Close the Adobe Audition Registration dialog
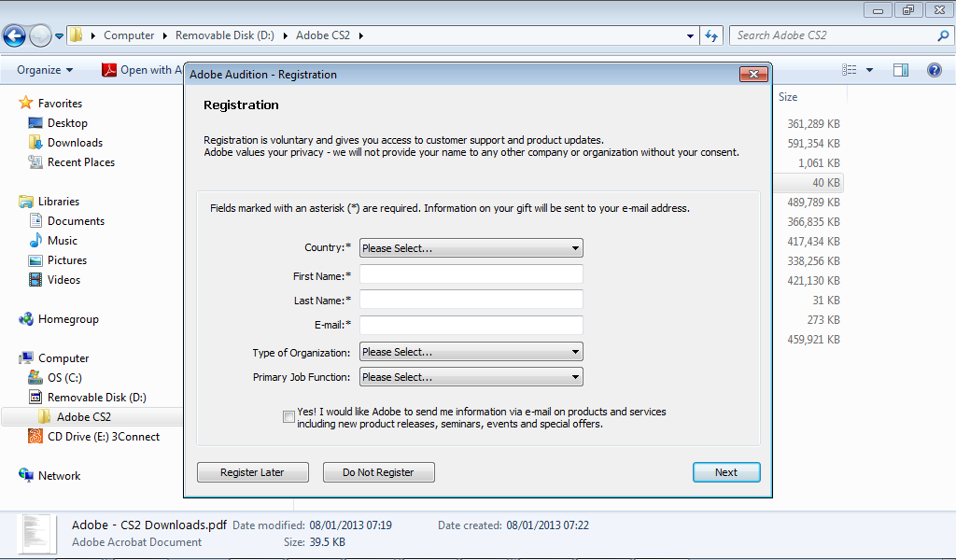Viewport: 956px width, 560px height. click(753, 74)
